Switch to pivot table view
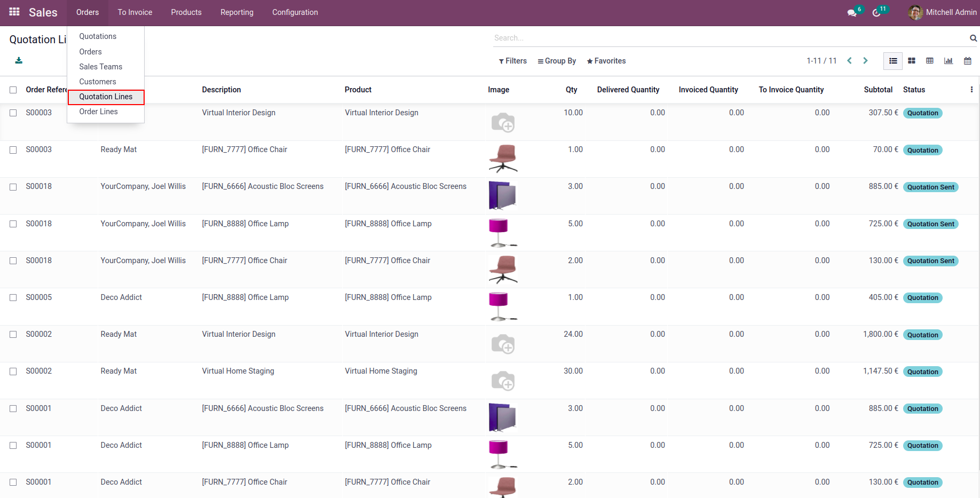The height and width of the screenshot is (498, 980). pos(930,61)
